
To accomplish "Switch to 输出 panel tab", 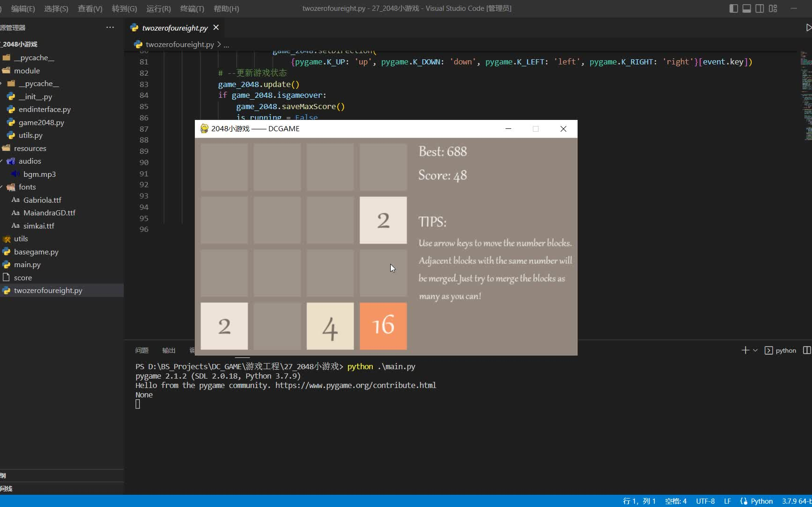I will [169, 350].
